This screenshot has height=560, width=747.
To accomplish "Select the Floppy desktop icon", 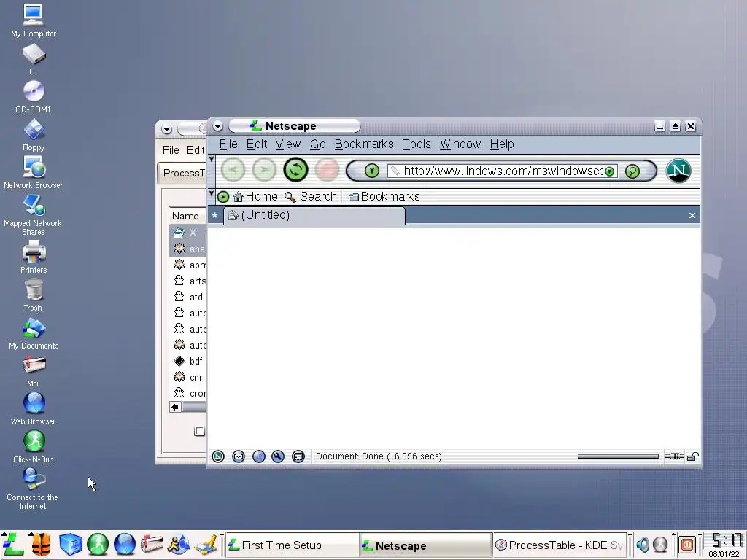I will tap(34, 135).
